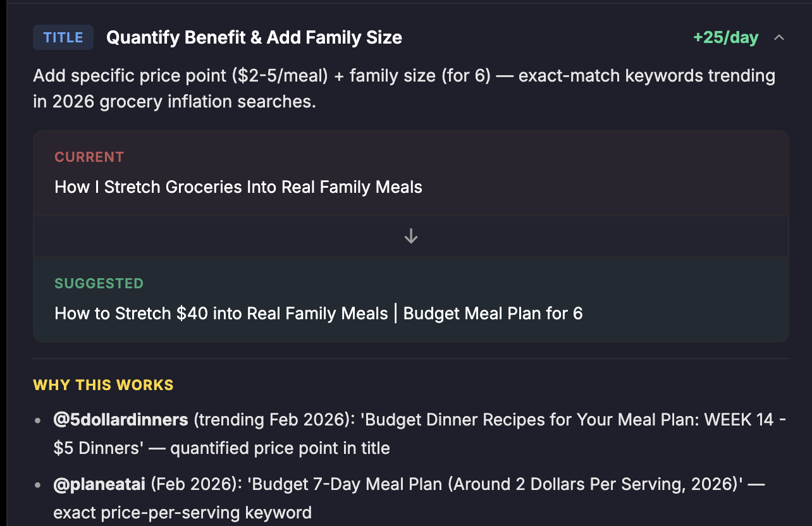This screenshot has height=526, width=812.
Task: Click the CURRENT section label
Action: (x=89, y=157)
